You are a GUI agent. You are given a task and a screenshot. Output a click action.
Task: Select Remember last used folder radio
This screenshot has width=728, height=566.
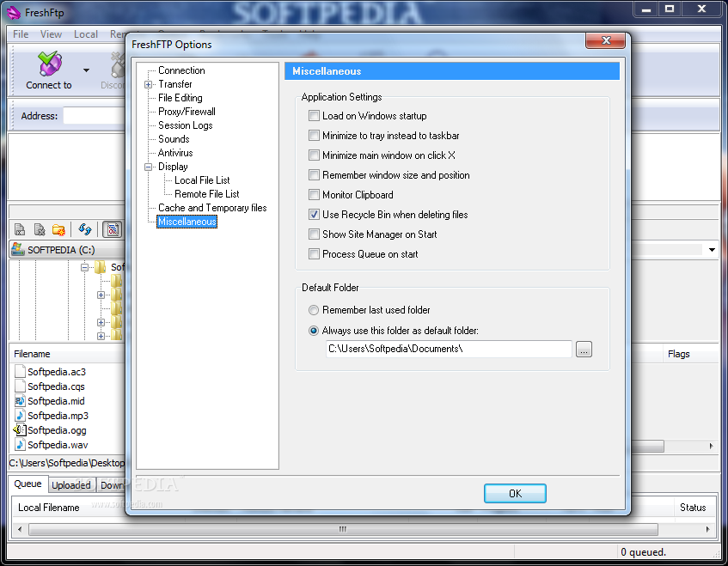(314, 310)
